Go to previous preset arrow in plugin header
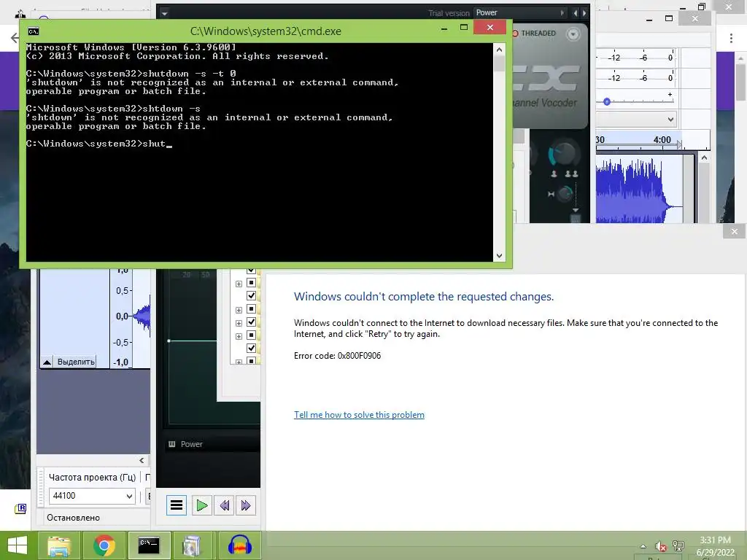Image resolution: width=747 pixels, height=560 pixels. pos(575,13)
